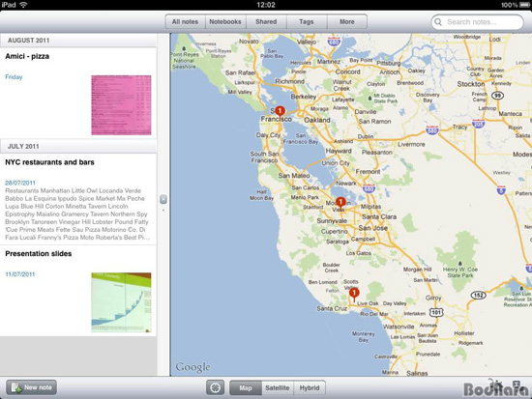The image size is (532, 399).
Task: Click the Santa Cruz label on map
Action: click(x=332, y=308)
